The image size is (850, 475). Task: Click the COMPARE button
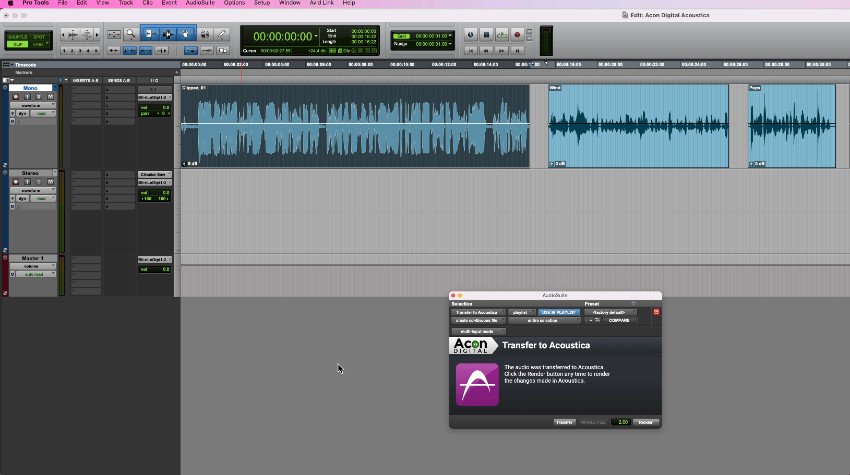(x=620, y=320)
